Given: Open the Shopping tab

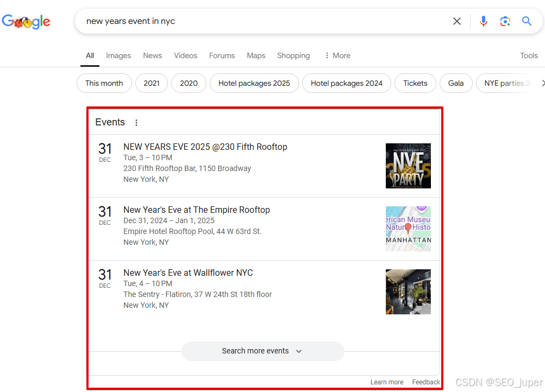Looking at the screenshot, I should [x=293, y=55].
